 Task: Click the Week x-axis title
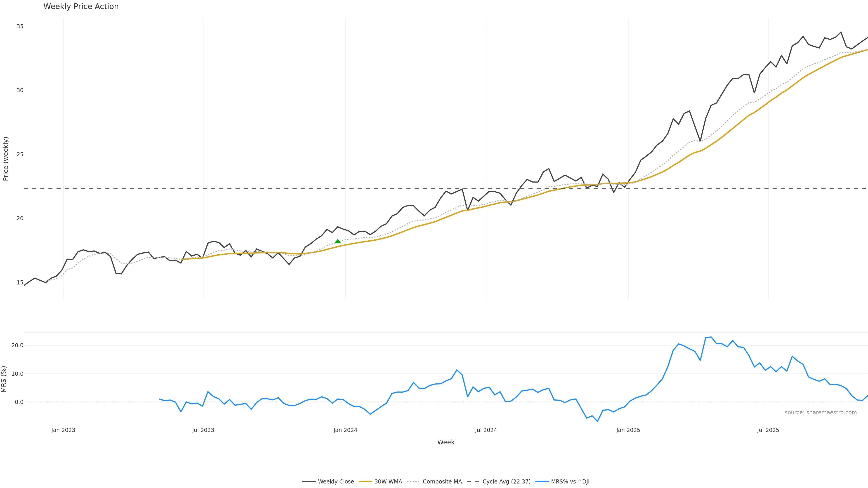pyautogui.click(x=446, y=442)
